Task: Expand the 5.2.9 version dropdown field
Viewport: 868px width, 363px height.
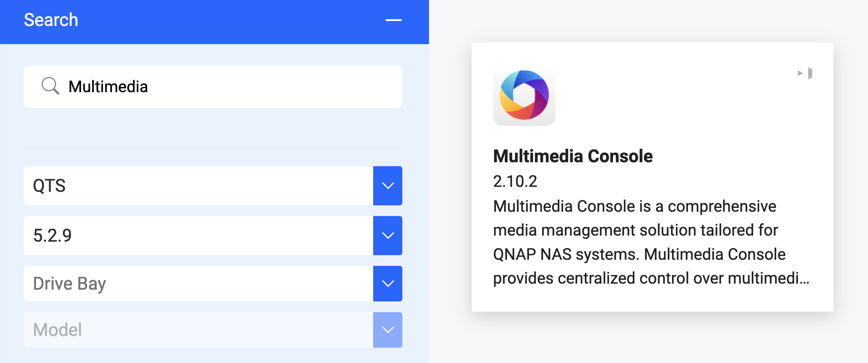Action: coord(198,235)
